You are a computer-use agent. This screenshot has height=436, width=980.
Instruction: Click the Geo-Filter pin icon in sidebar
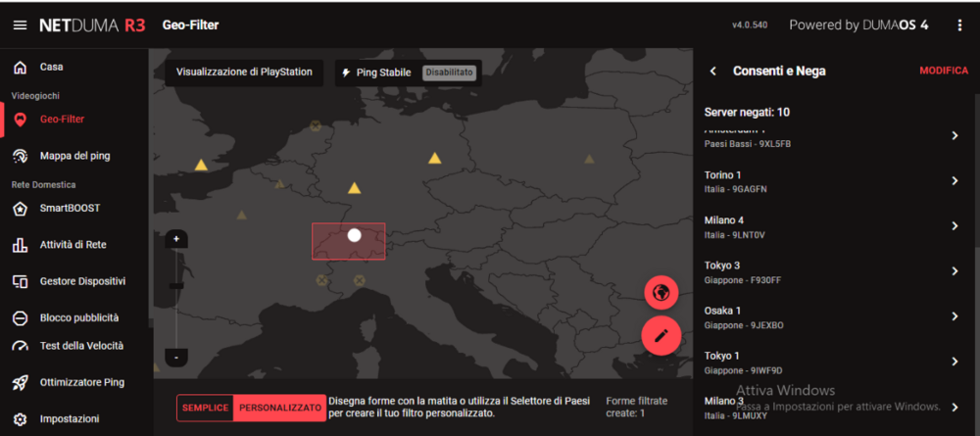click(20, 120)
